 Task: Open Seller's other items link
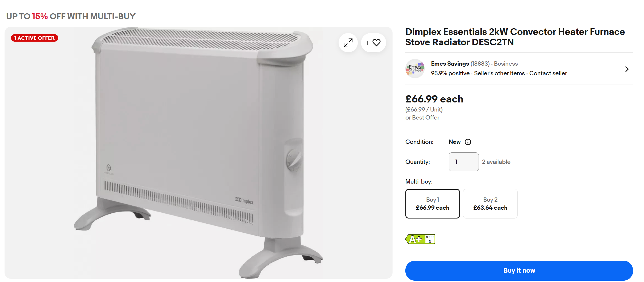click(x=499, y=73)
